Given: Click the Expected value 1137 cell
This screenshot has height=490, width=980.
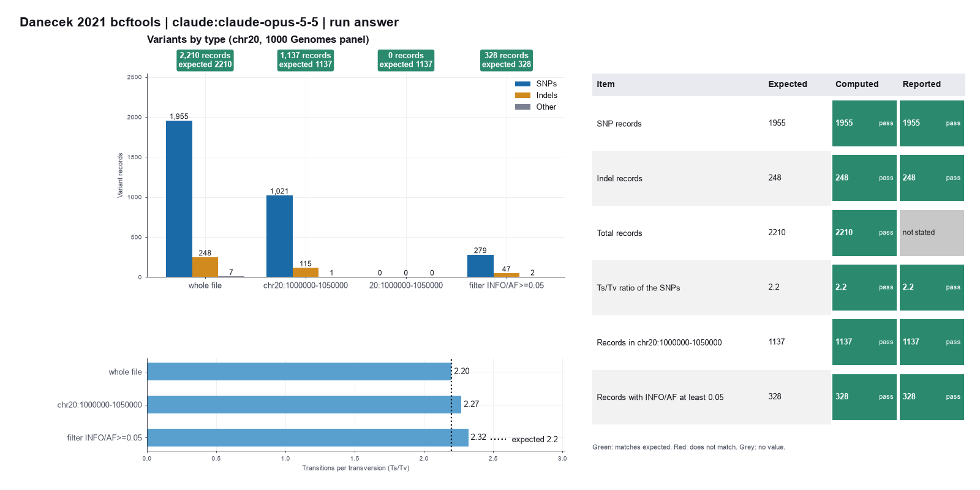Looking at the screenshot, I should tap(777, 342).
